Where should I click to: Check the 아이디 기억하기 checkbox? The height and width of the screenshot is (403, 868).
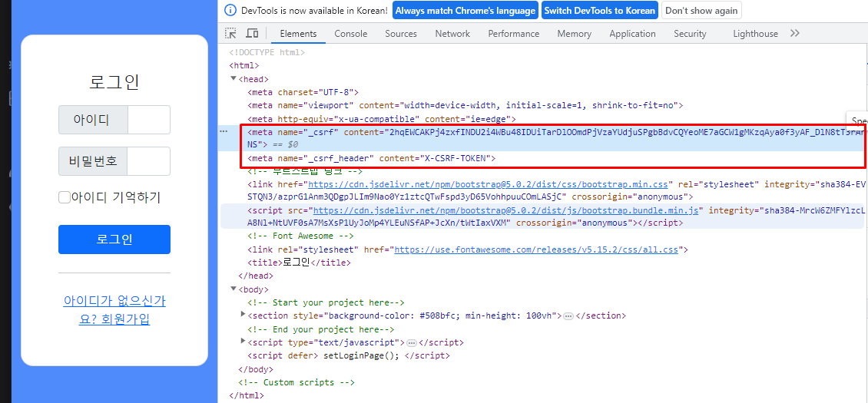coord(65,197)
